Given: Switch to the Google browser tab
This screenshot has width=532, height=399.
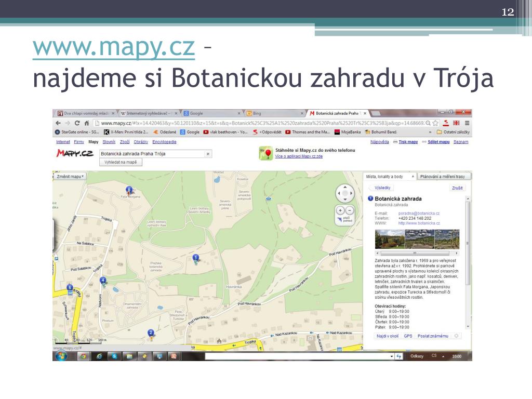Looking at the screenshot, I should [212, 113].
